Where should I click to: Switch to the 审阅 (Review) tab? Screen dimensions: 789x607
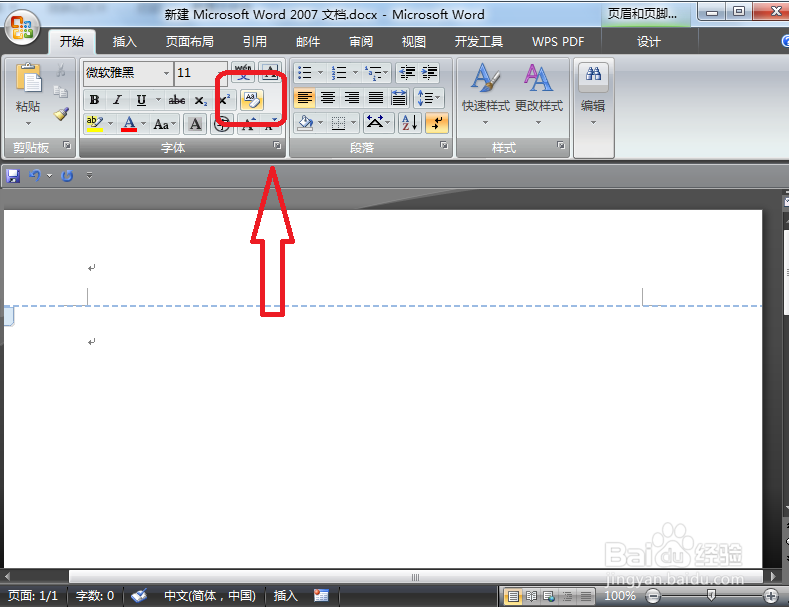[x=361, y=41]
